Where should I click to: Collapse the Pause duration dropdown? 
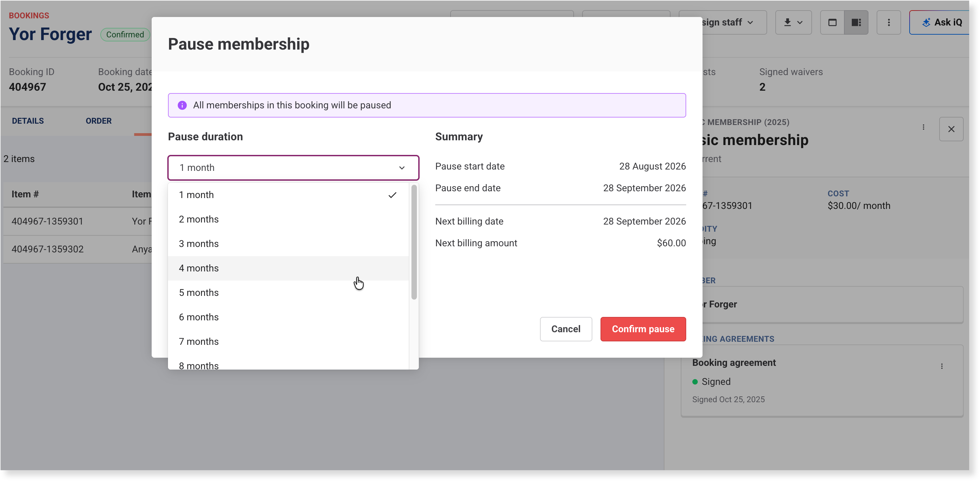pyautogui.click(x=293, y=167)
